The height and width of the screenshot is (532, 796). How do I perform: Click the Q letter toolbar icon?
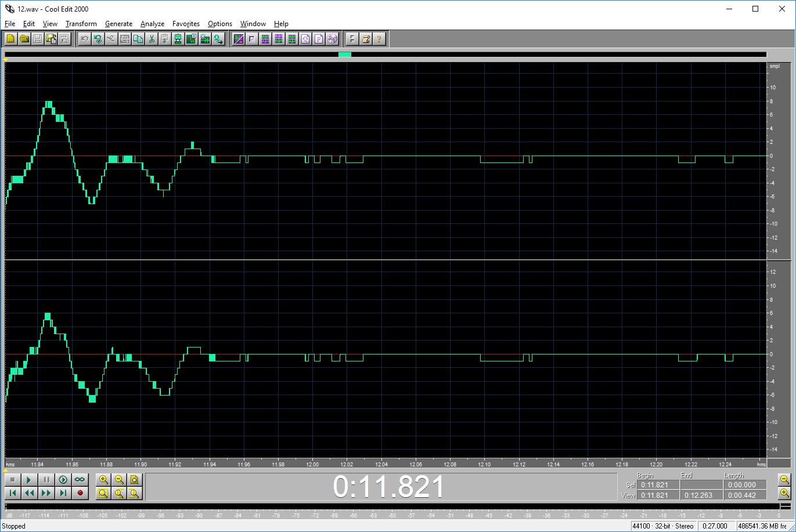[305, 39]
